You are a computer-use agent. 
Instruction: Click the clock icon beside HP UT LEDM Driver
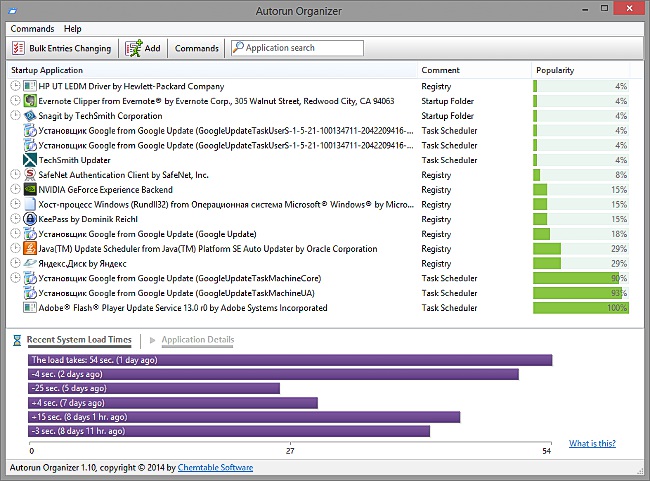click(x=15, y=86)
